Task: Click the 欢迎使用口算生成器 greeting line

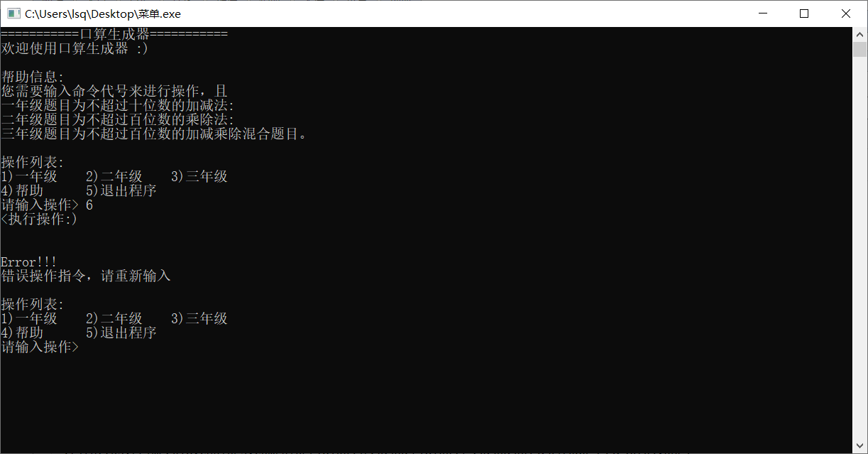Action: [x=75, y=49]
